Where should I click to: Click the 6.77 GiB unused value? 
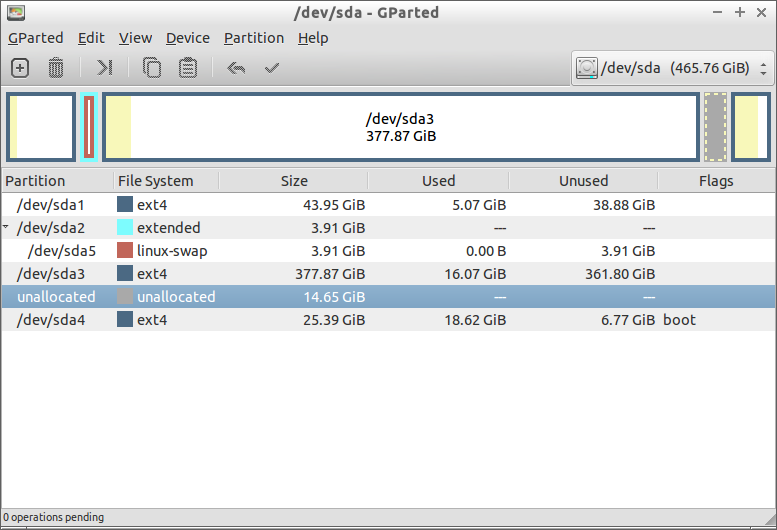(628, 320)
